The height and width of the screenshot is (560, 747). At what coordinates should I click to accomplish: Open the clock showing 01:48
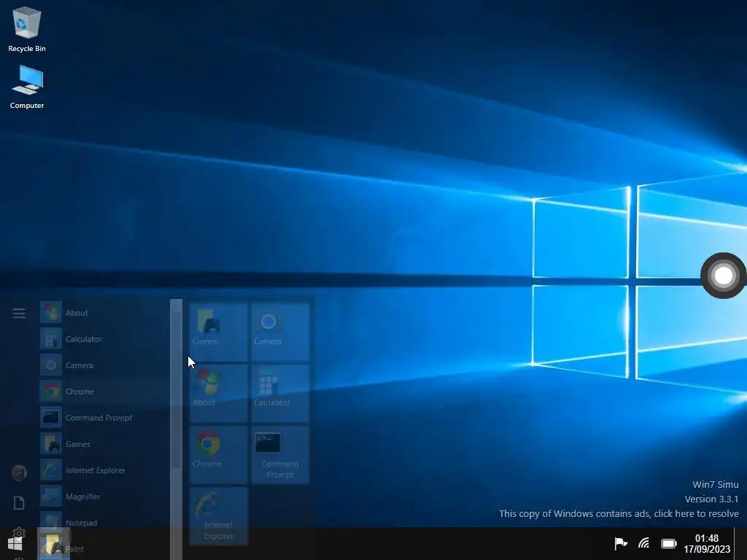click(707, 544)
